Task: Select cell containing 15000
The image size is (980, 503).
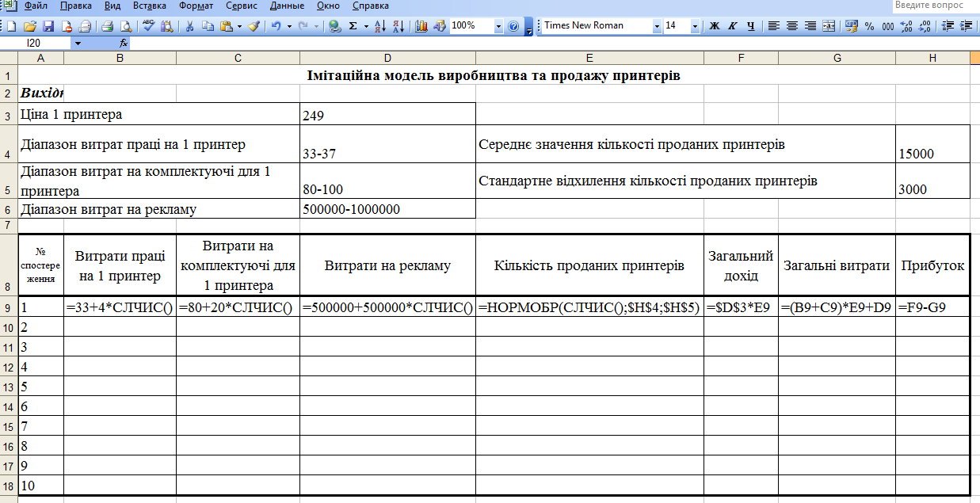Action: tap(932, 143)
